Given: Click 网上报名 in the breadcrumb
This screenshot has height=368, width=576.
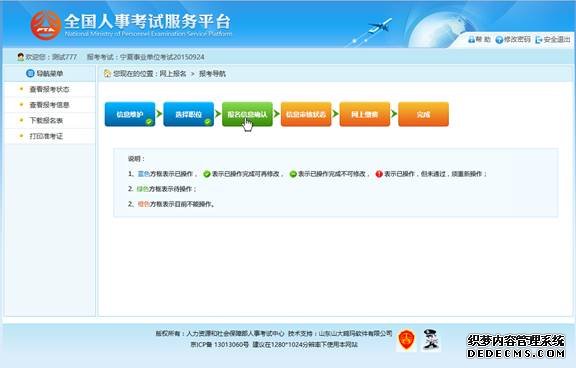Looking at the screenshot, I should tap(173, 74).
